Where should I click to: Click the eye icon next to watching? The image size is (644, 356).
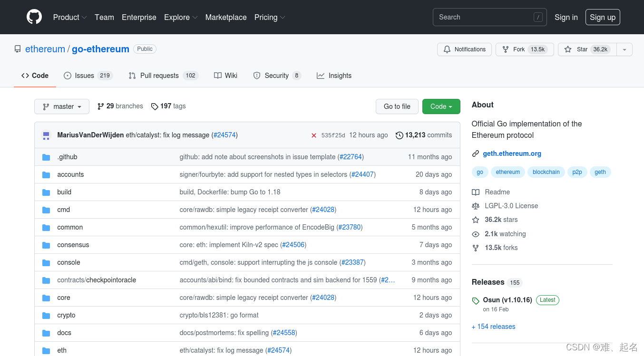click(x=476, y=234)
